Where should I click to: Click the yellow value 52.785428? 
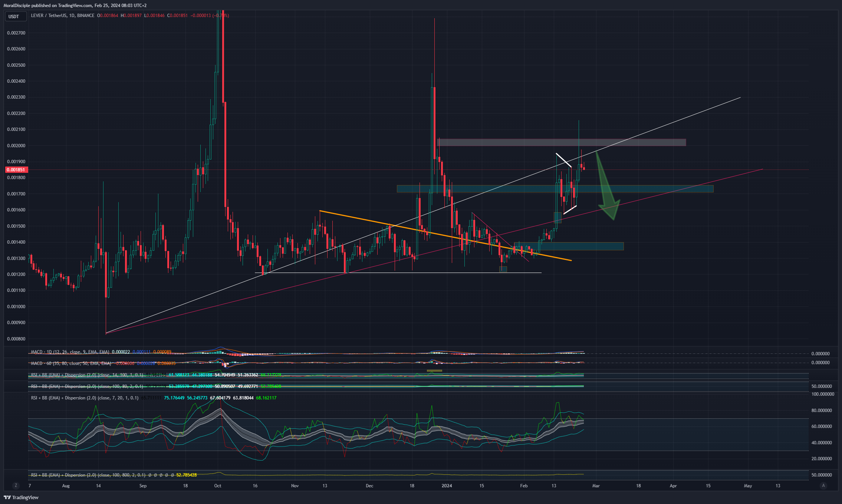coord(187,475)
